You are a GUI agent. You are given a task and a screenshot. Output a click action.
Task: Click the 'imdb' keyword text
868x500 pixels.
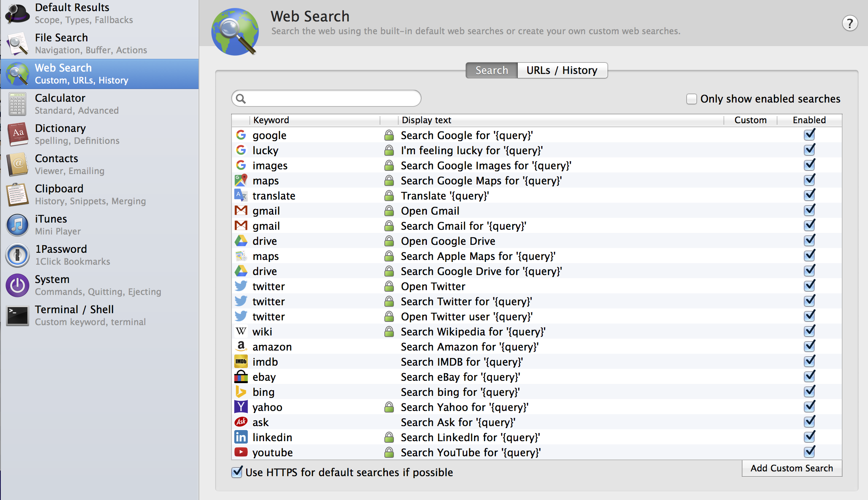point(265,362)
